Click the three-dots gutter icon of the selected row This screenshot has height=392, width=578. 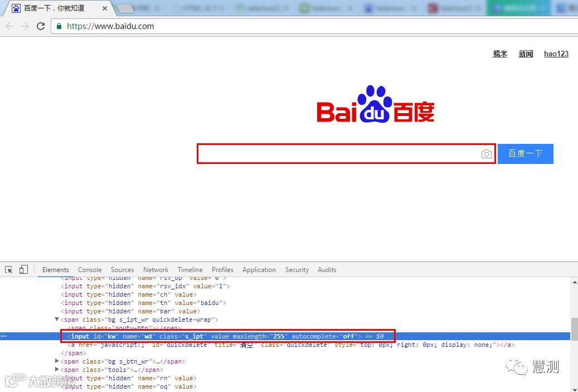pyautogui.click(x=4, y=336)
